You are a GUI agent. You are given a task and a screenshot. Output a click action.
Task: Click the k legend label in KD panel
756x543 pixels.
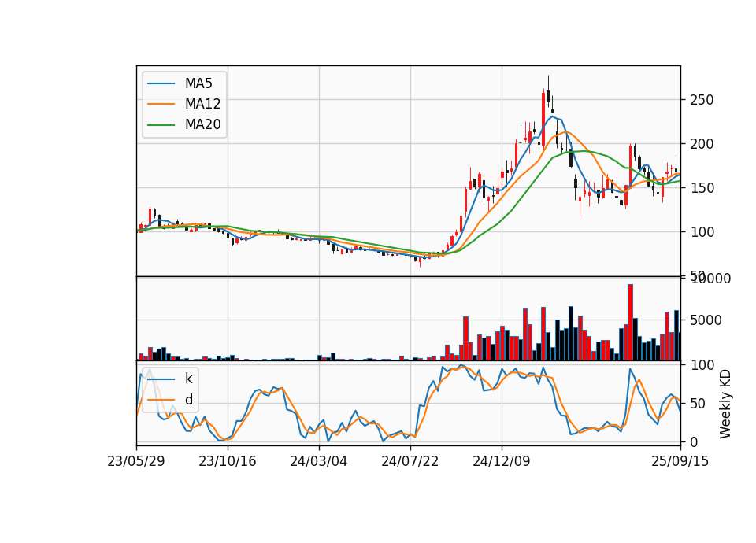pos(188,379)
